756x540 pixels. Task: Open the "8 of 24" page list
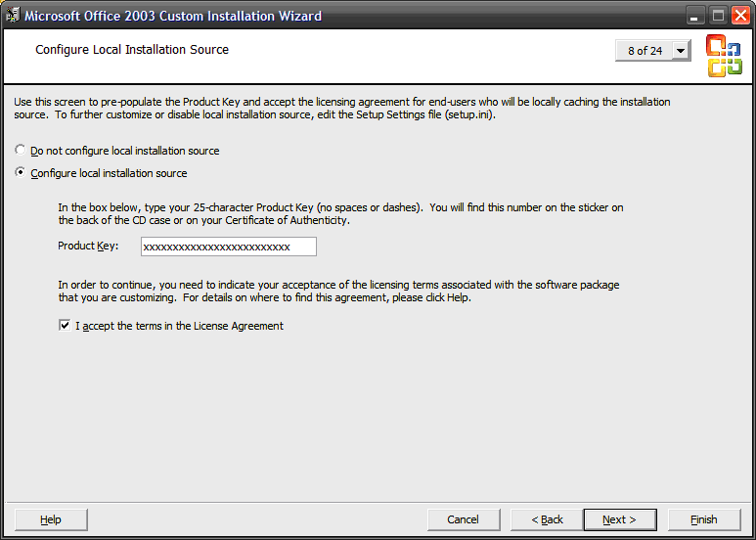click(x=644, y=51)
